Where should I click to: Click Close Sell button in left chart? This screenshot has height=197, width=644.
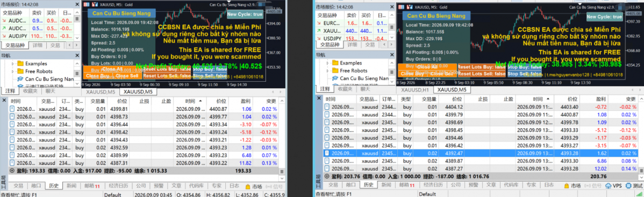127,76
